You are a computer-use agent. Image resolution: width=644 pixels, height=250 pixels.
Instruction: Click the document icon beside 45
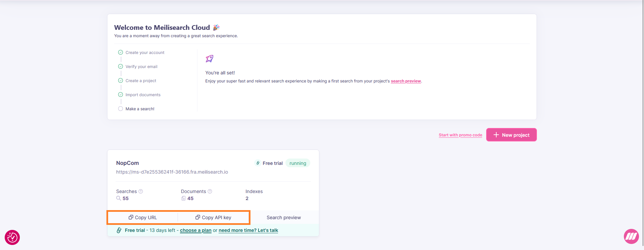pyautogui.click(x=183, y=198)
